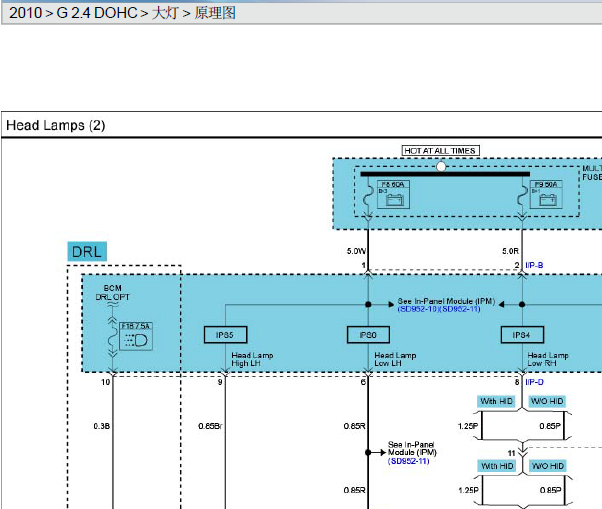Click the upper W/O HID tag
This screenshot has height=509, width=602.
click(547, 401)
